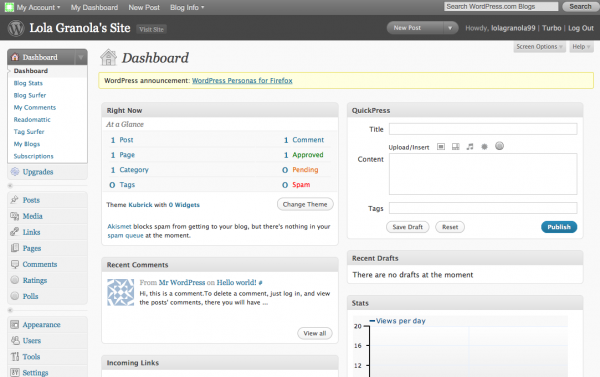The image size is (600, 377).
Task: Click the spam queue link
Action: click(125, 235)
